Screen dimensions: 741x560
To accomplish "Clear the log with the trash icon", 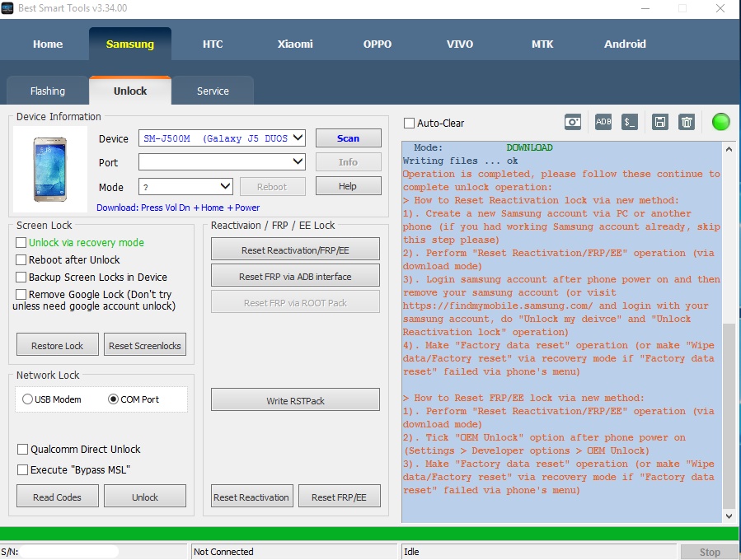I will point(687,122).
